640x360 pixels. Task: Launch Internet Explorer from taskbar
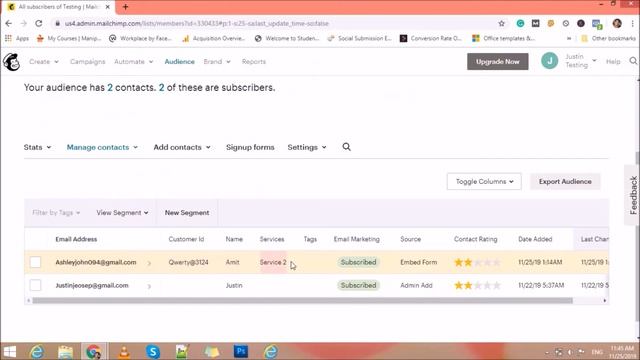(x=37, y=351)
